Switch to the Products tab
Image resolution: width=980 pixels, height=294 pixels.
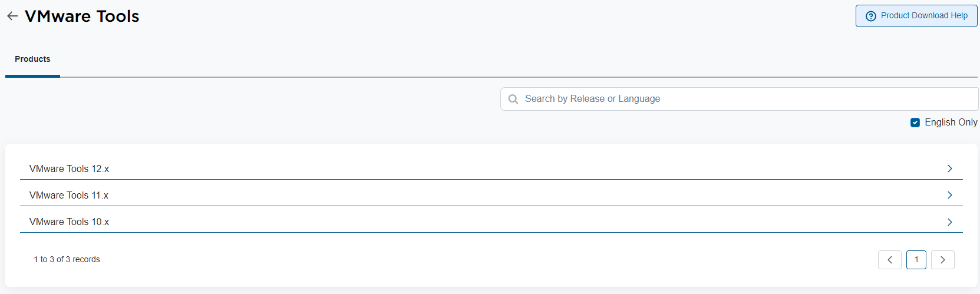click(32, 60)
